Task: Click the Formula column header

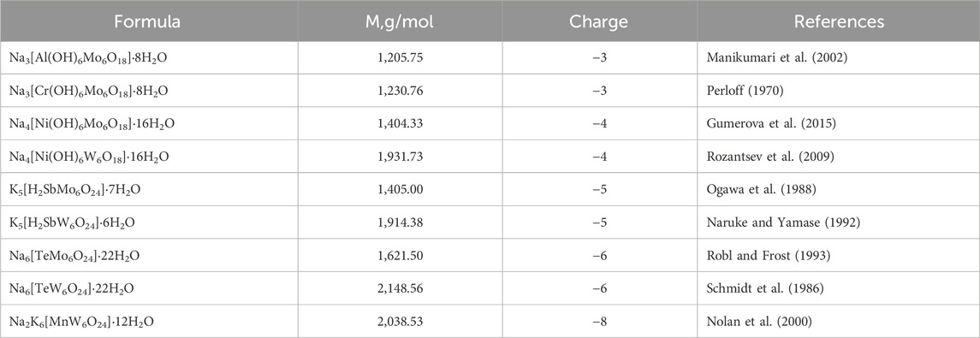Action: click(149, 21)
